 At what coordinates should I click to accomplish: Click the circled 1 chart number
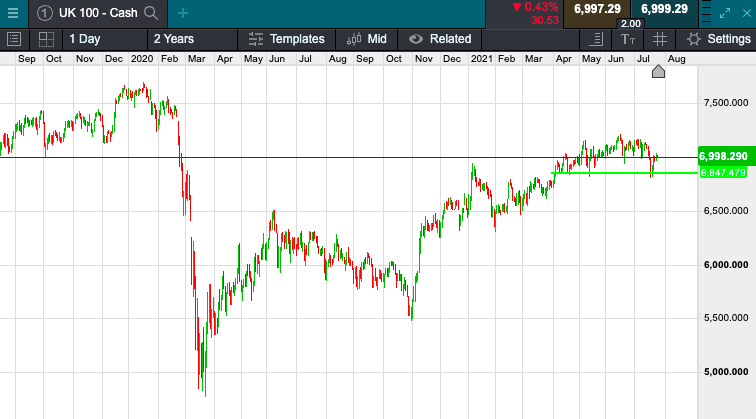(44, 13)
